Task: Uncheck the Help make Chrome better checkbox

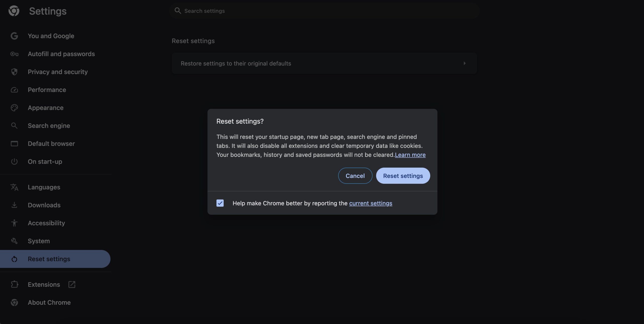Action: click(220, 203)
